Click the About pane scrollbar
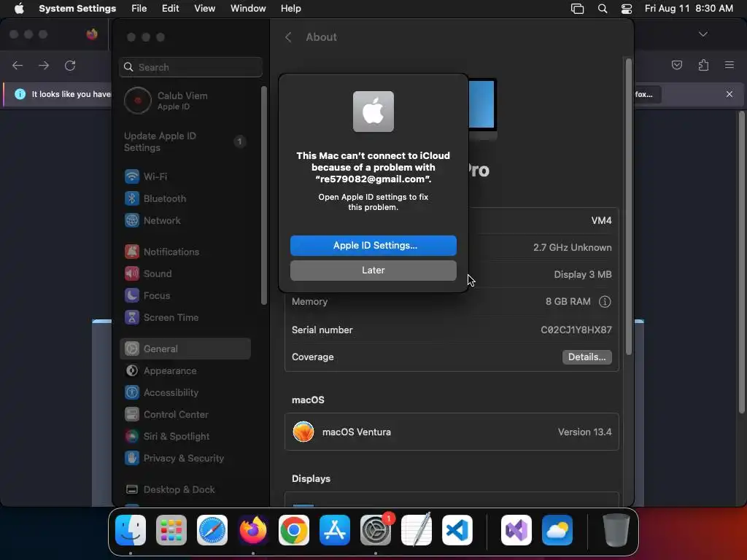 coord(629,207)
